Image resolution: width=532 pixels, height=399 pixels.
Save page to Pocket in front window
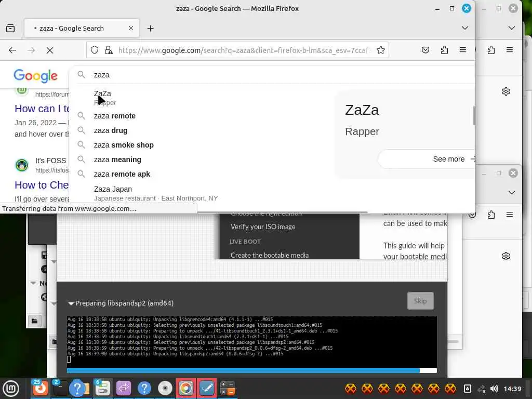click(x=425, y=50)
